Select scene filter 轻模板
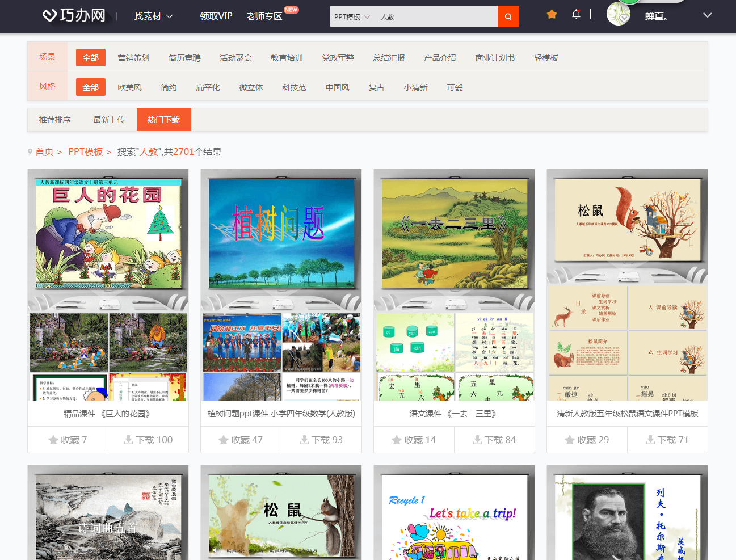This screenshot has height=560, width=736. (x=546, y=58)
